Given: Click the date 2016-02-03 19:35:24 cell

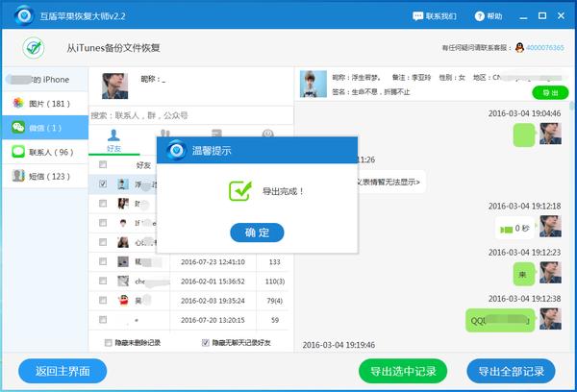Looking at the screenshot, I should pos(213,301).
